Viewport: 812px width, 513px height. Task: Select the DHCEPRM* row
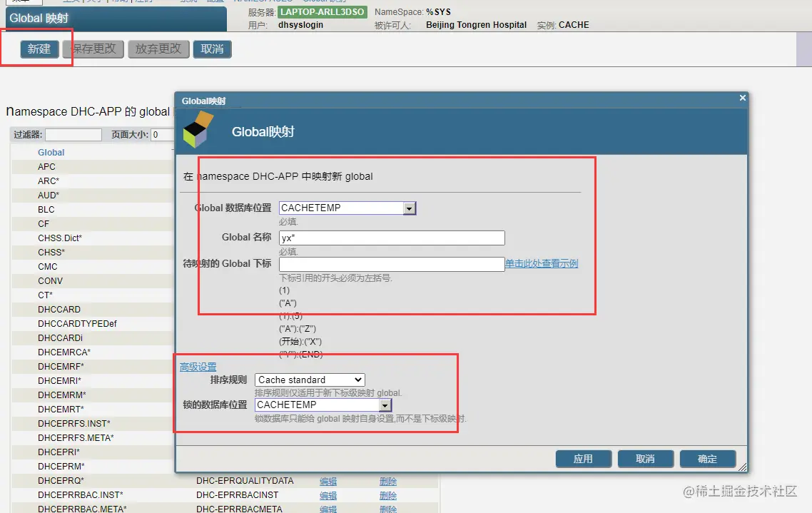(x=92, y=467)
